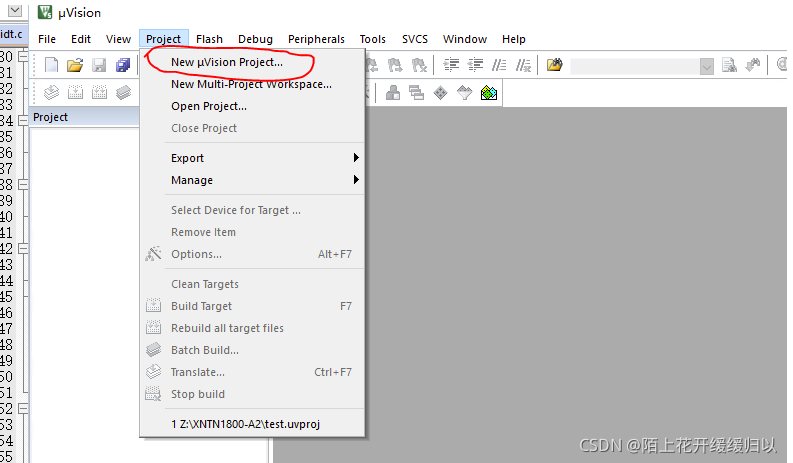Clear all bookmarks icon
The image size is (793, 463).
(x=419, y=65)
